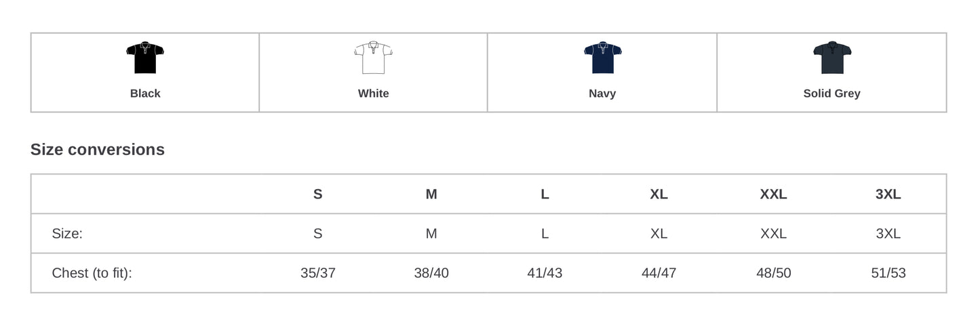This screenshot has width=980, height=313.
Task: Select the White color label
Action: 373,93
